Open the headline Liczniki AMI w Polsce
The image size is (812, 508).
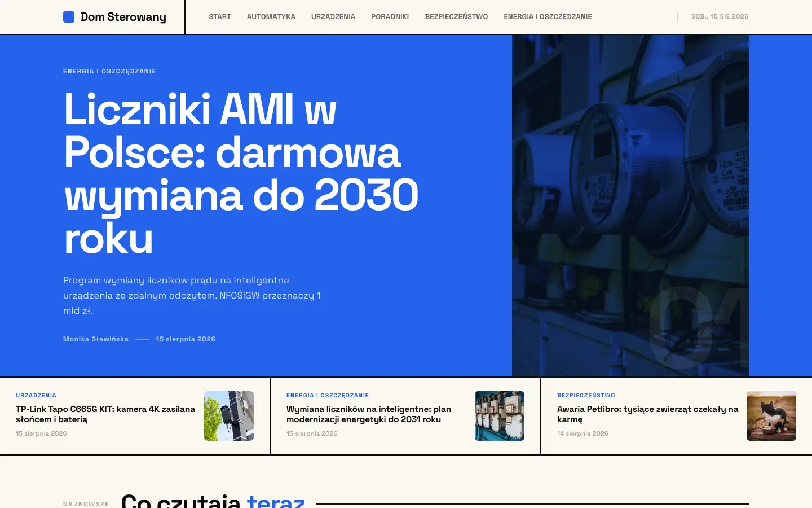241,173
